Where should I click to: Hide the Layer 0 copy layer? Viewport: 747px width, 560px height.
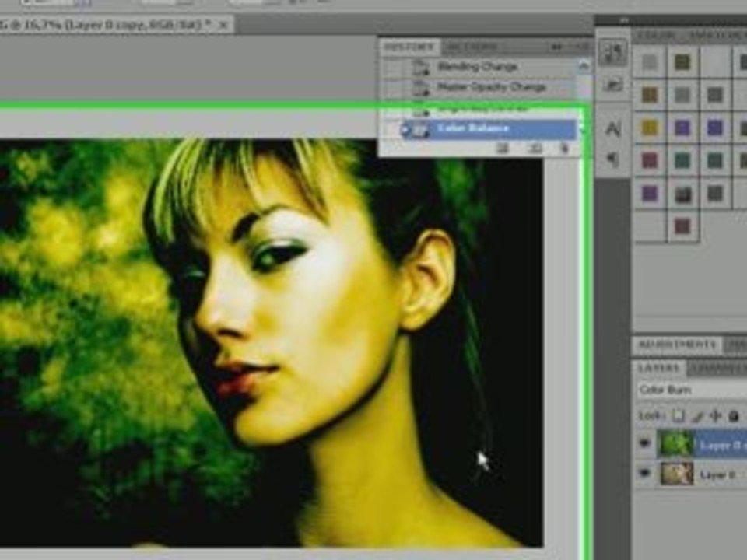(644, 444)
